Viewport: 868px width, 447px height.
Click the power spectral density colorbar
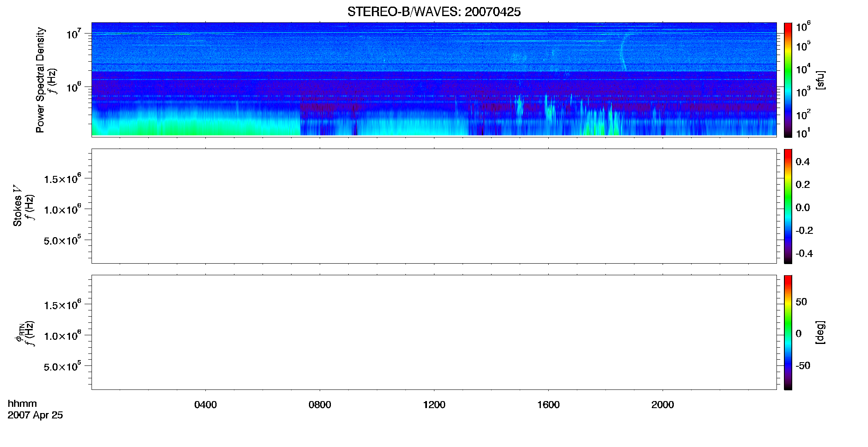coord(788,80)
